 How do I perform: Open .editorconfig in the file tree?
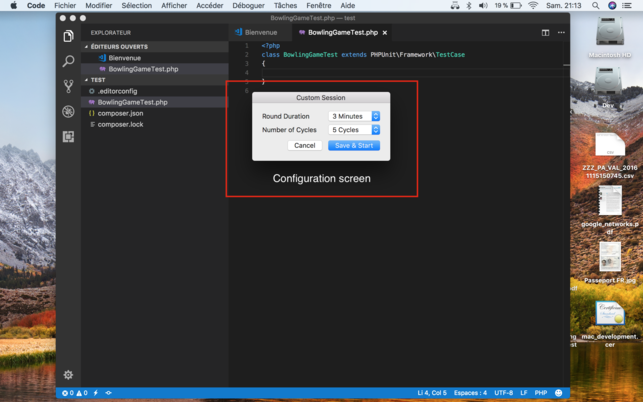coord(155,91)
